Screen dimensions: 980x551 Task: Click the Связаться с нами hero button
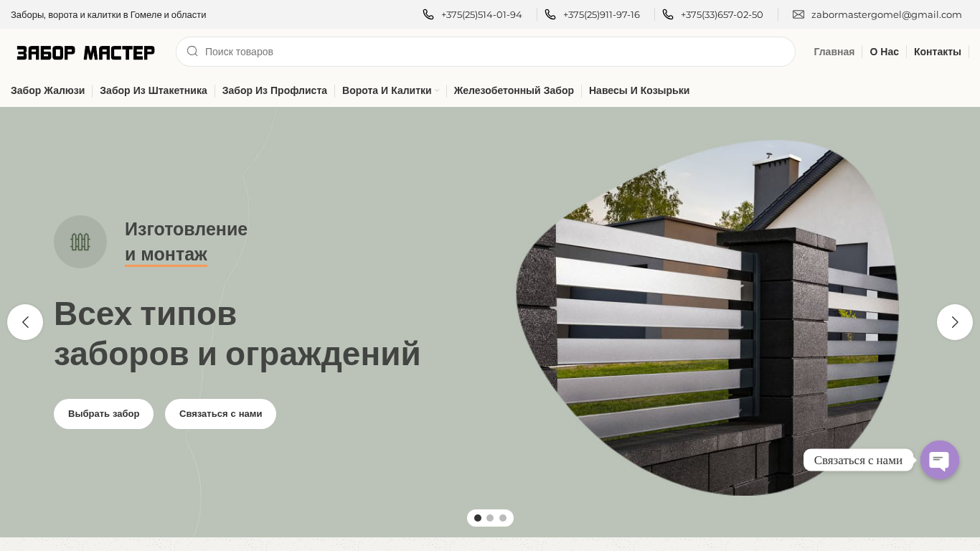[x=220, y=414]
